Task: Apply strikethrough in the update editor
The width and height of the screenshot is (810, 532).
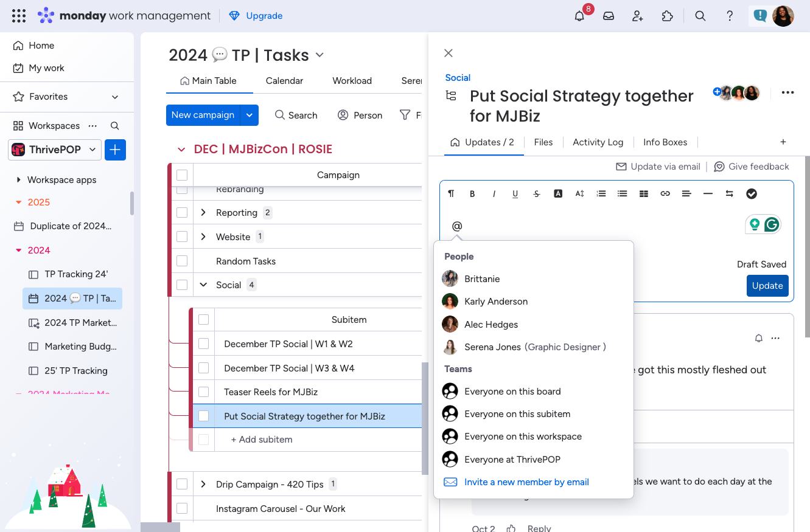Action: 537,194
